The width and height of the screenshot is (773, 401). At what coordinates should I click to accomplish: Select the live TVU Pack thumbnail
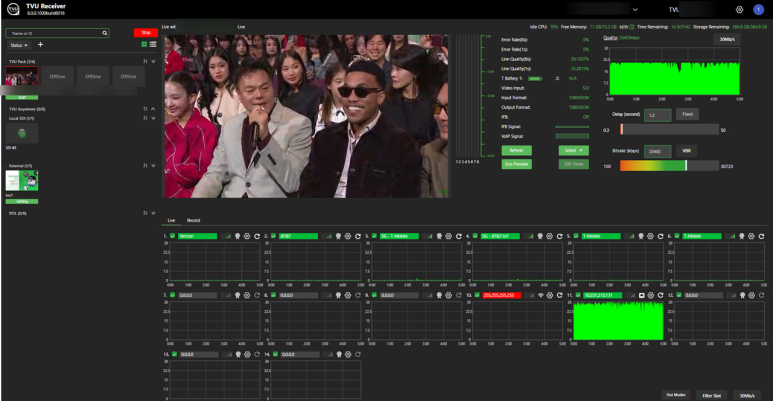point(22,76)
